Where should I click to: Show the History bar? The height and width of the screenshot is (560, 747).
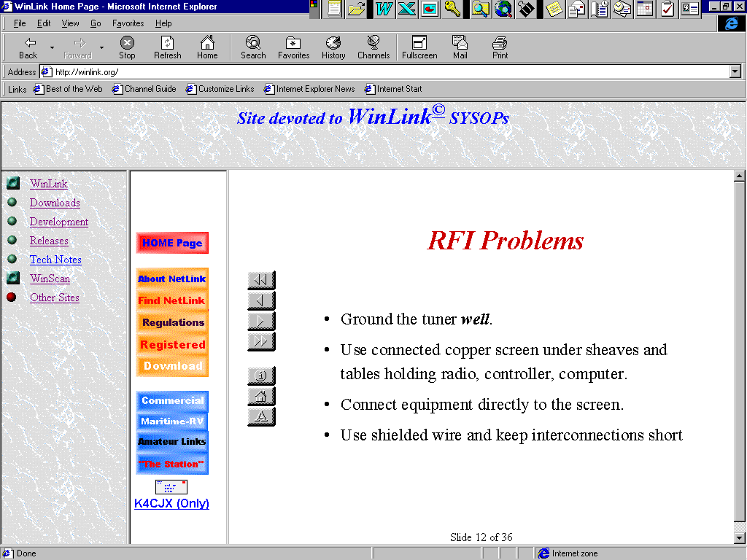coord(333,47)
